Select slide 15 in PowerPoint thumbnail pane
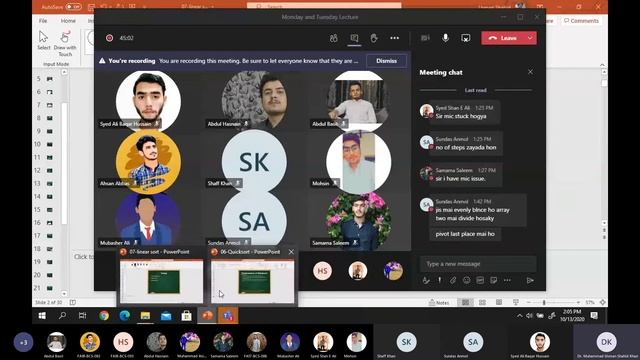The width and height of the screenshot is (640, 360). 49,209
